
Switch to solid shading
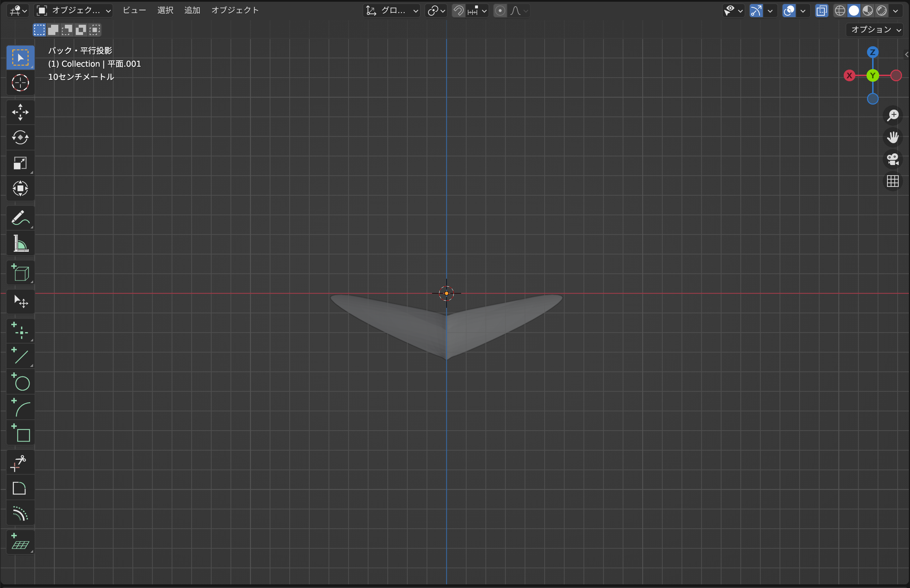[x=854, y=11]
